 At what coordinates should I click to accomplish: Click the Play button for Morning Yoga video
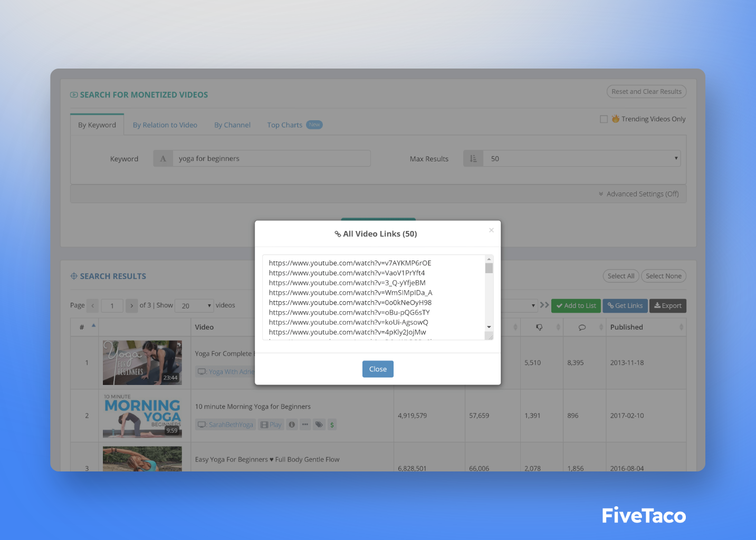(x=271, y=425)
